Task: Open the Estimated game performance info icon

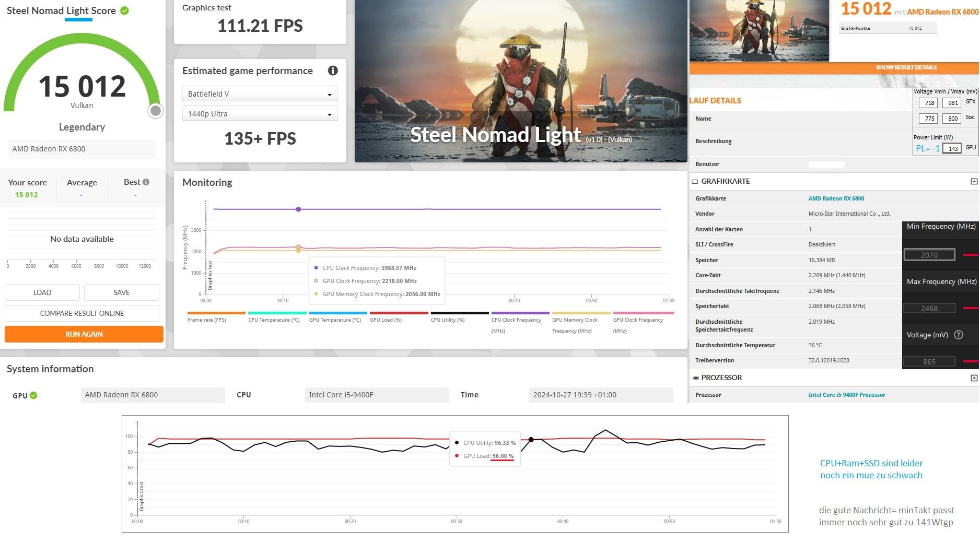Action: tap(333, 70)
